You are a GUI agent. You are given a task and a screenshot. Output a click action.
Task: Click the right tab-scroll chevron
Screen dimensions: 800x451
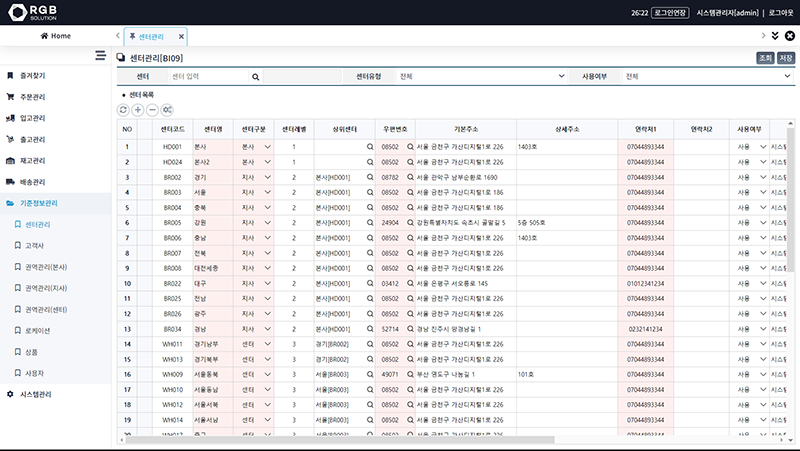763,36
